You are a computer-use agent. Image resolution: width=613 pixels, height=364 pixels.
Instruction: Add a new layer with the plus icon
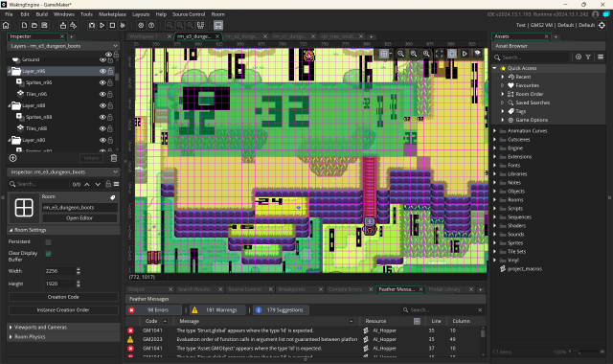12,158
